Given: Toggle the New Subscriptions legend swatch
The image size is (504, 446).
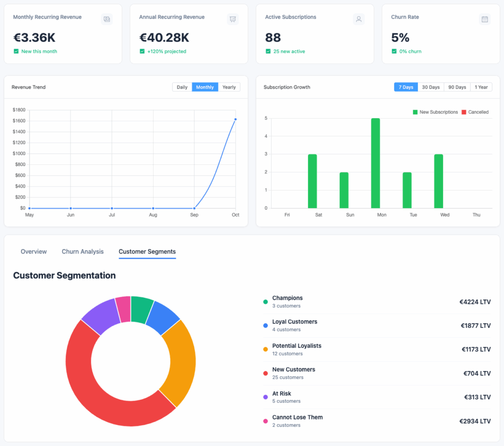Looking at the screenshot, I should pos(415,112).
